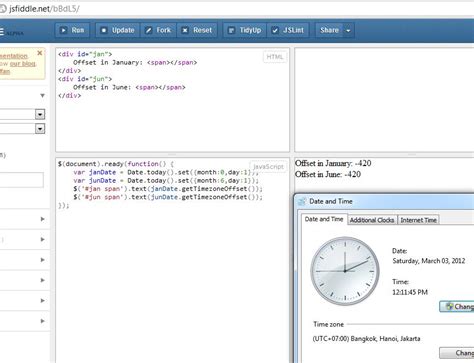This screenshot has width=474, height=363.
Task: Click the Date and Time window title icon
Action: pos(302,201)
